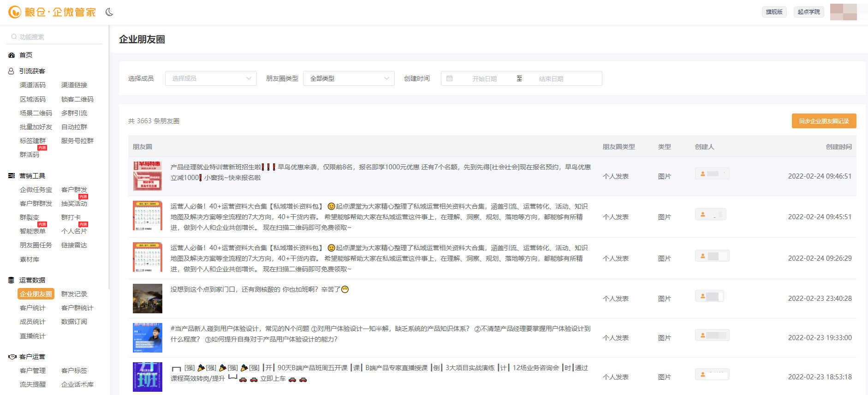Select 企业朋友圈 active menu item
Image resolution: width=868 pixels, height=395 pixels.
(x=36, y=294)
